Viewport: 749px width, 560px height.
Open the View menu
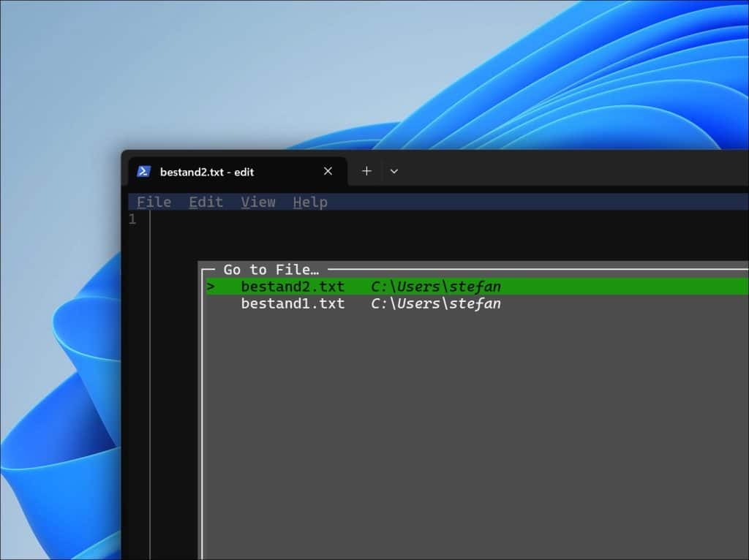(x=258, y=202)
